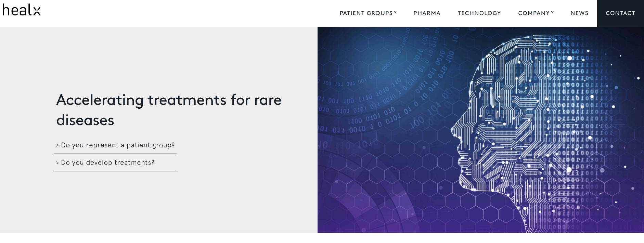Click the healx logo
Image resolution: width=644 pixels, height=243 pixels.
[x=21, y=10]
